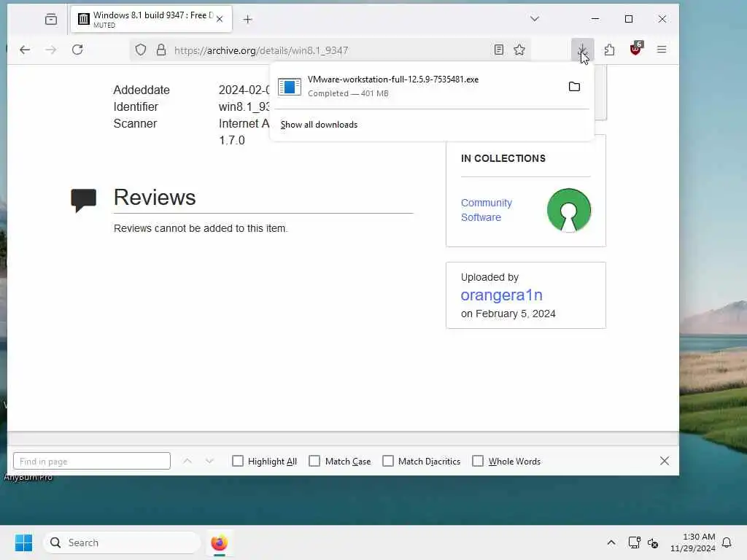The height and width of the screenshot is (560, 747).
Task: Click the VMware installer file icon
Action: point(290,87)
